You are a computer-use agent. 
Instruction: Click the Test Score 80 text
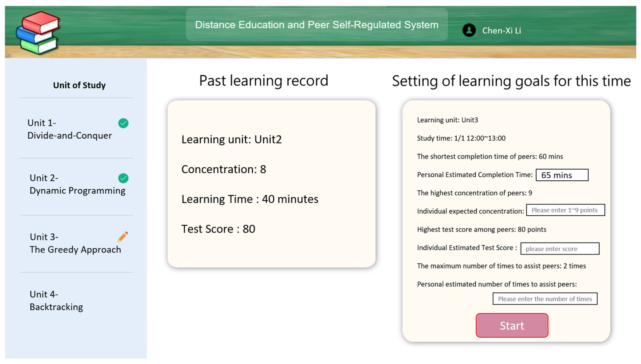click(x=218, y=229)
